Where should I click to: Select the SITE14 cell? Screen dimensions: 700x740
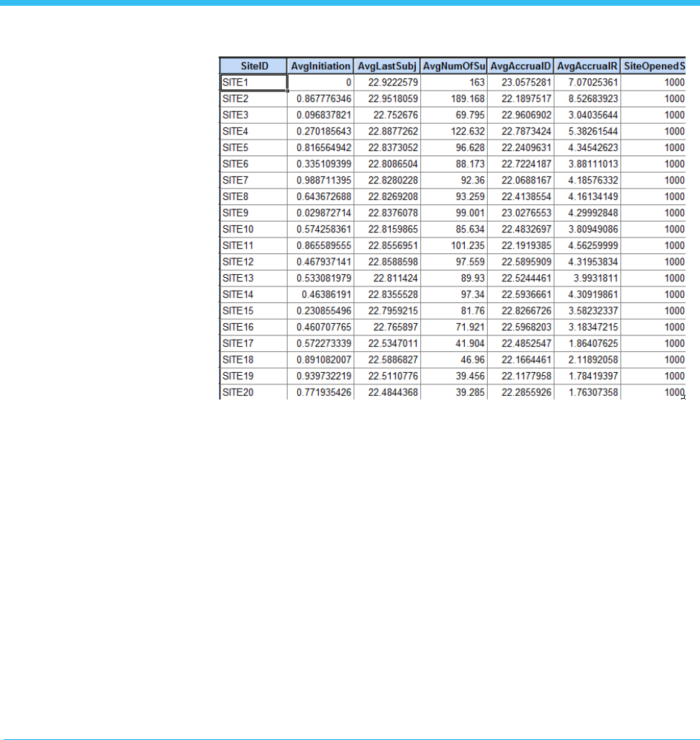click(x=254, y=294)
